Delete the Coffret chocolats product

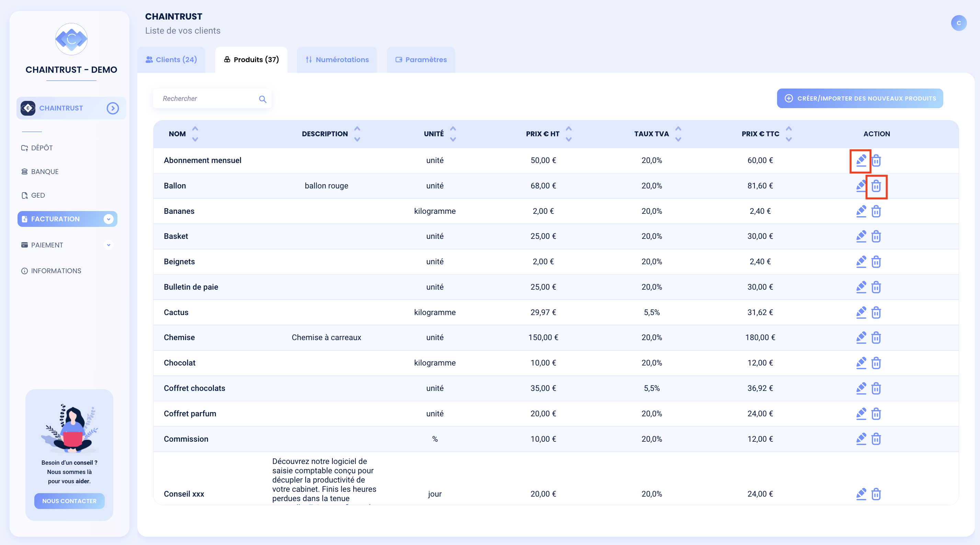[x=876, y=388]
